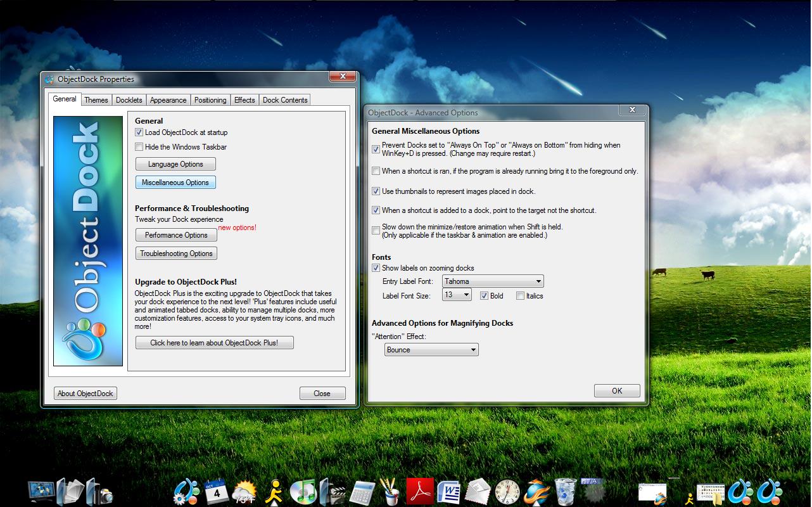Open the 75°F weather docklet
The height and width of the screenshot is (507, 812).
[x=244, y=492]
